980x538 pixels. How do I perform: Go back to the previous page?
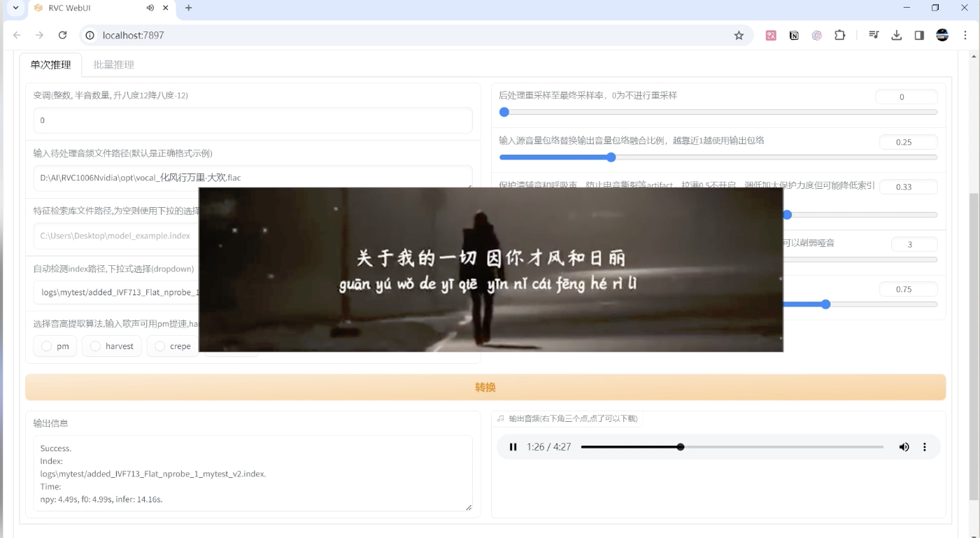point(17,36)
